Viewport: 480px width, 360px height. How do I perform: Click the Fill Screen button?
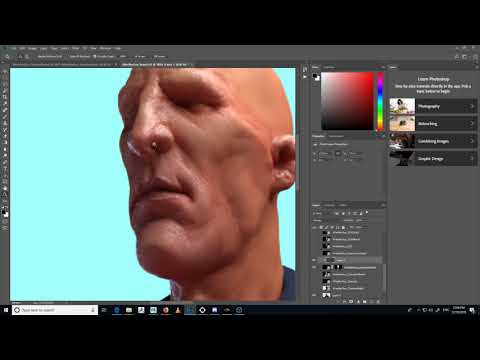pyautogui.click(x=160, y=56)
